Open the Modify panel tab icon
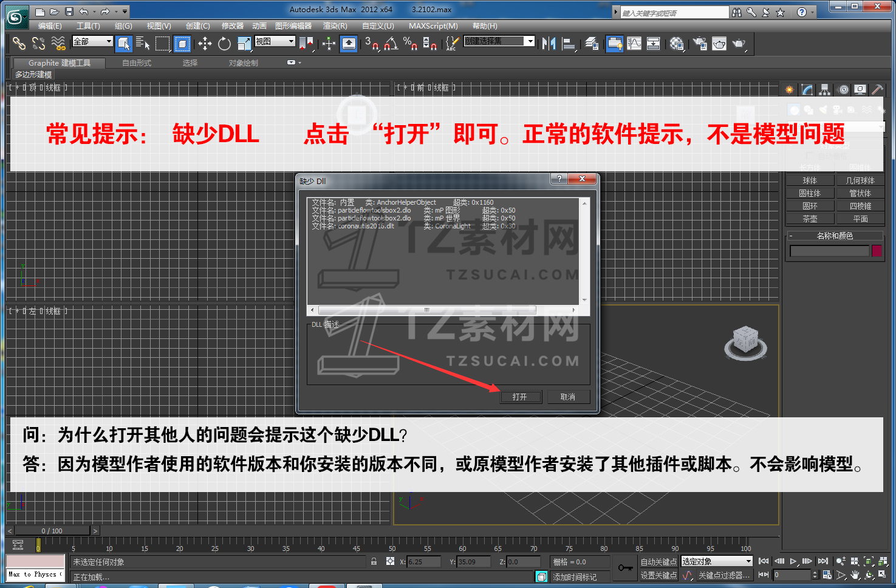Image resolution: width=896 pixels, height=588 pixels. [807, 90]
